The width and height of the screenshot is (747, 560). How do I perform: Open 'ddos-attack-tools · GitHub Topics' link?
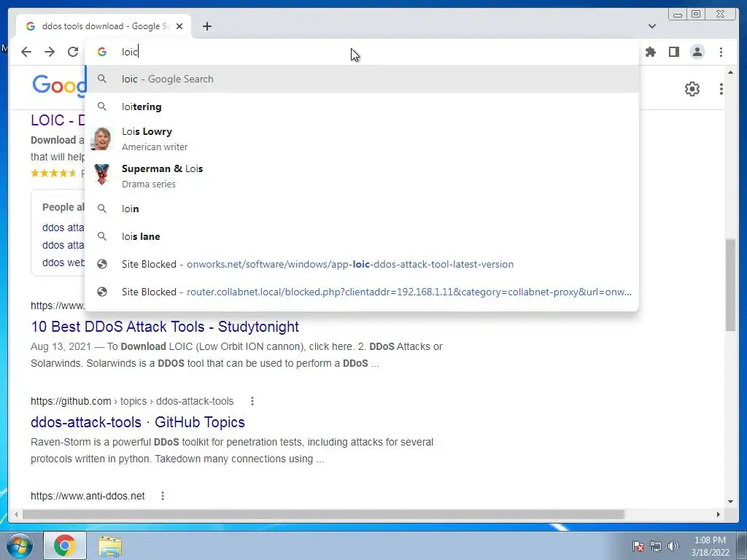(x=138, y=422)
